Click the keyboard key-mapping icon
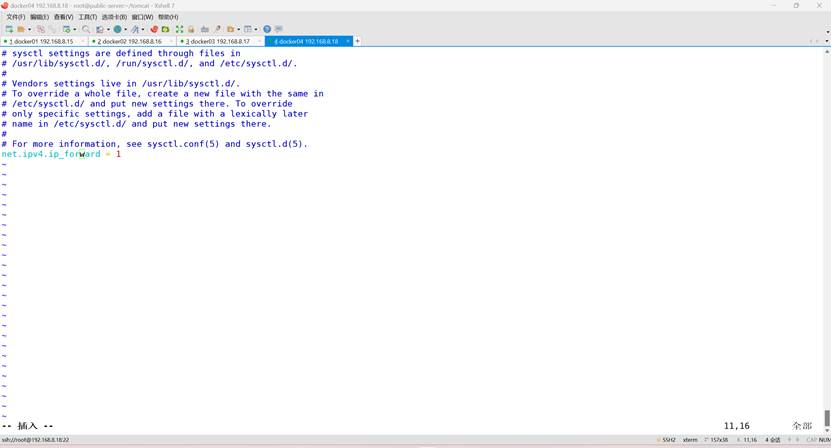 point(205,29)
